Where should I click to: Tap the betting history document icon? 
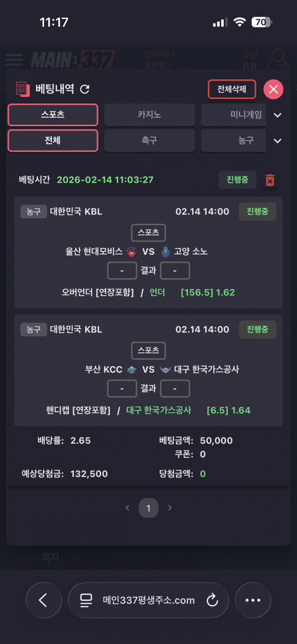22,89
